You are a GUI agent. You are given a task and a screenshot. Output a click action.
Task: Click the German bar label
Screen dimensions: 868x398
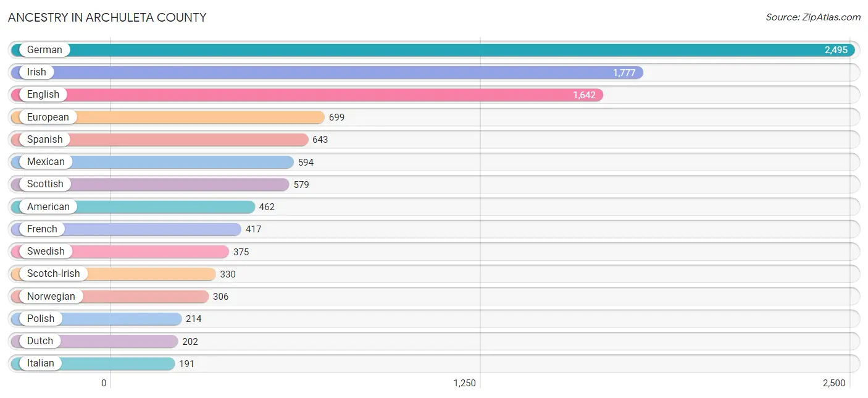click(44, 50)
